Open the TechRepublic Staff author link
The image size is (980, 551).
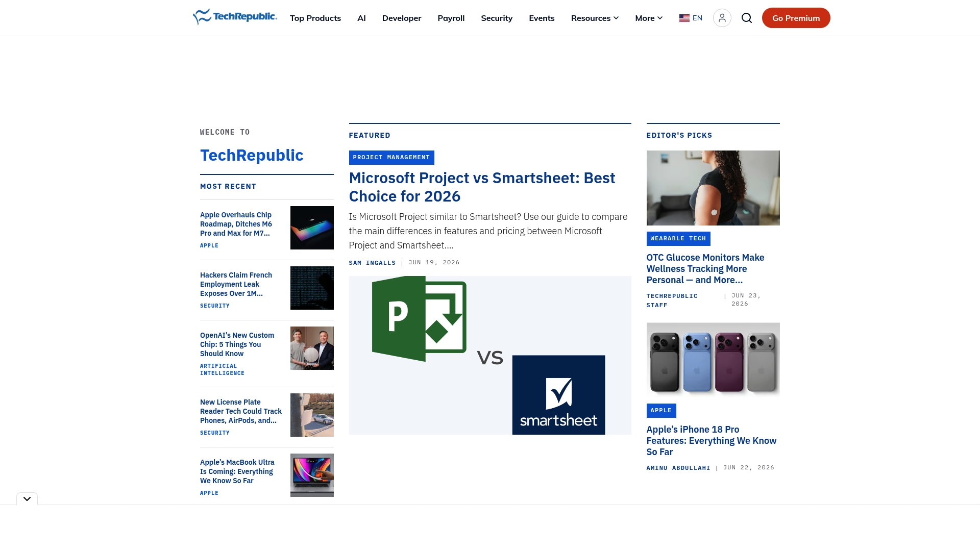tap(672, 300)
